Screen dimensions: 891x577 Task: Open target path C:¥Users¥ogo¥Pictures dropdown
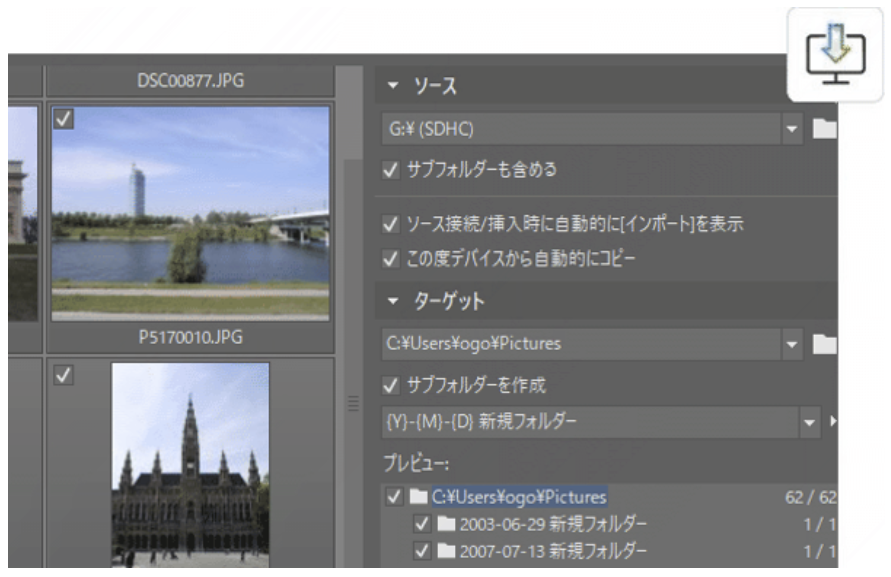(x=792, y=345)
